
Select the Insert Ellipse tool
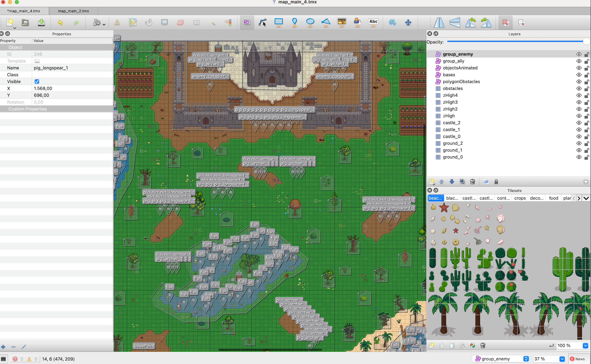click(310, 22)
